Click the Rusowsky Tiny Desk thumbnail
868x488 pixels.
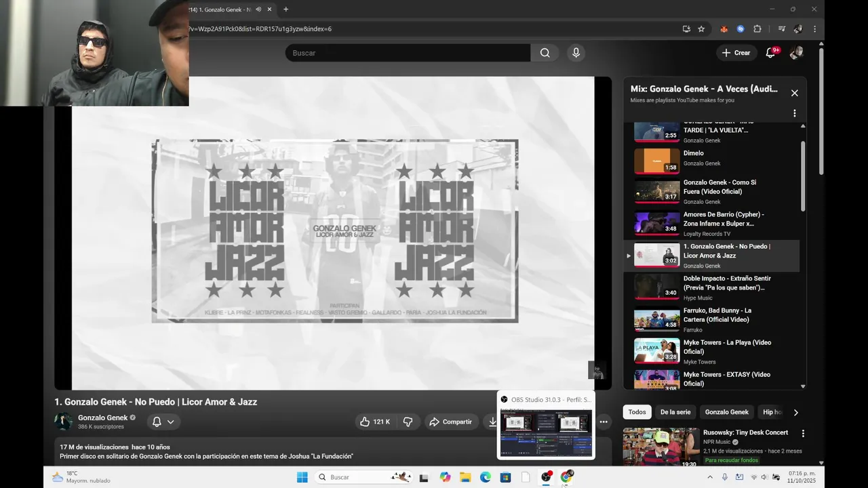pyautogui.click(x=661, y=447)
